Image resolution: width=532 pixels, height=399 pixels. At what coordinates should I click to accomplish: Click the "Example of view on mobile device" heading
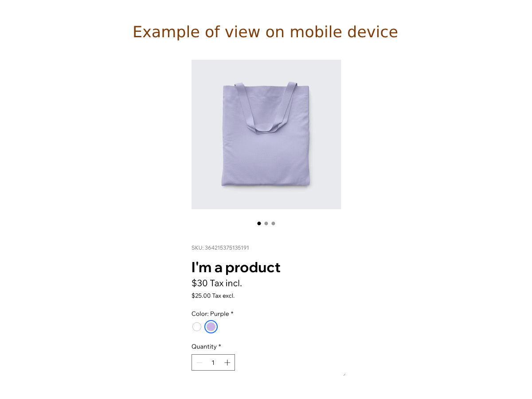click(x=266, y=32)
